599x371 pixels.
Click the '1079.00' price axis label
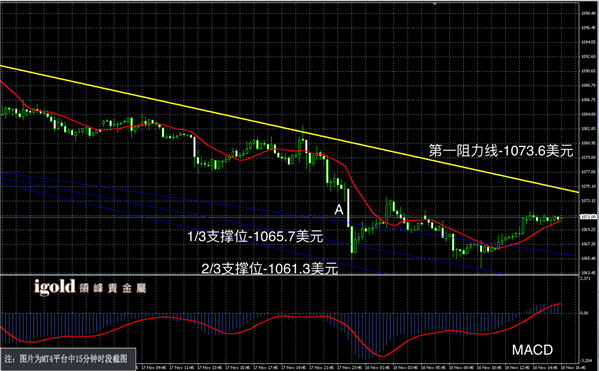(588, 157)
